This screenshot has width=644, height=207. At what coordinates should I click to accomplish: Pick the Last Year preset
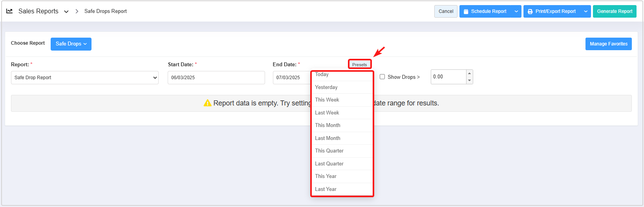(x=326, y=189)
